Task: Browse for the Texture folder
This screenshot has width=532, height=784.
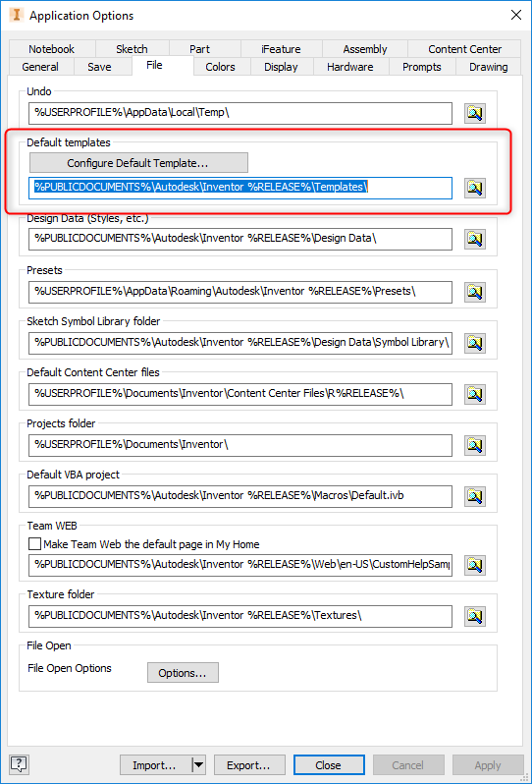Action: pos(474,616)
